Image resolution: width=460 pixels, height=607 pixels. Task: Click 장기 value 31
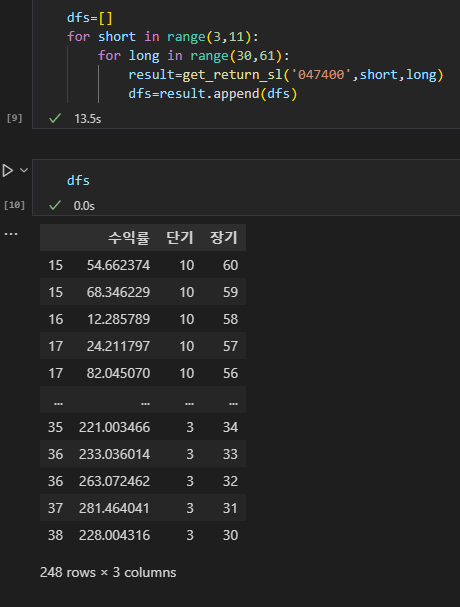point(230,508)
